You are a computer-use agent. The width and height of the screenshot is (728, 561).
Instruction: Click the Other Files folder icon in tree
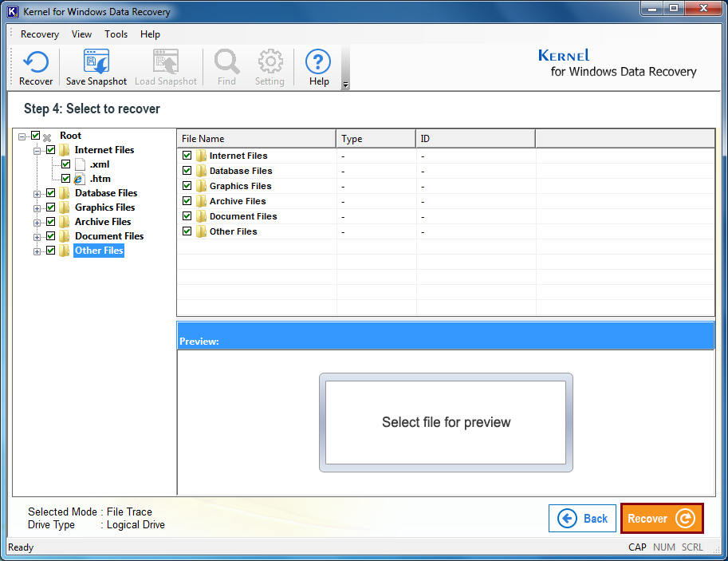click(65, 251)
